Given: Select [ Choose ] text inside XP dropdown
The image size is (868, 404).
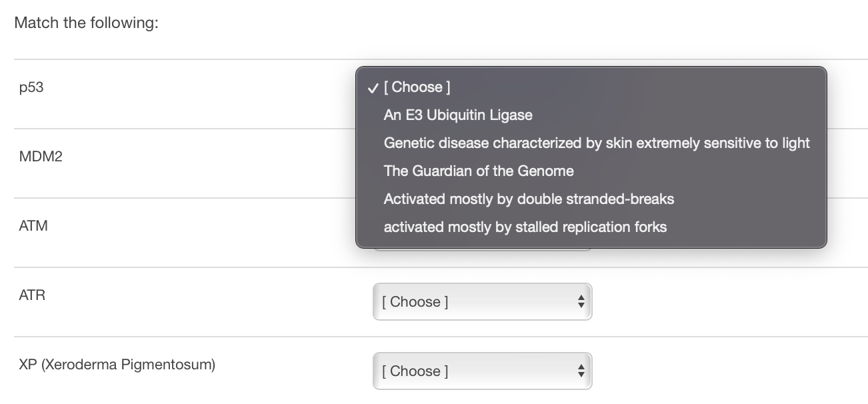Looking at the screenshot, I should pos(415,371).
